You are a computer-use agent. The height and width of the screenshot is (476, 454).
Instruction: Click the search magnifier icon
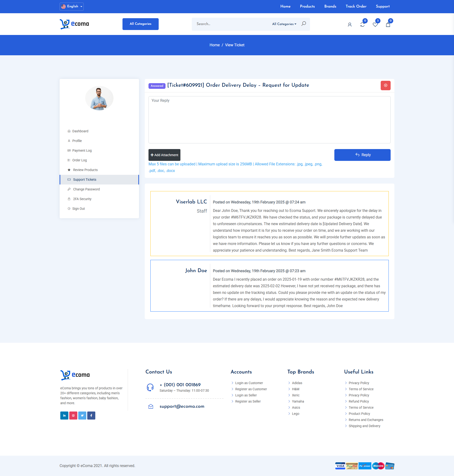[x=303, y=24]
